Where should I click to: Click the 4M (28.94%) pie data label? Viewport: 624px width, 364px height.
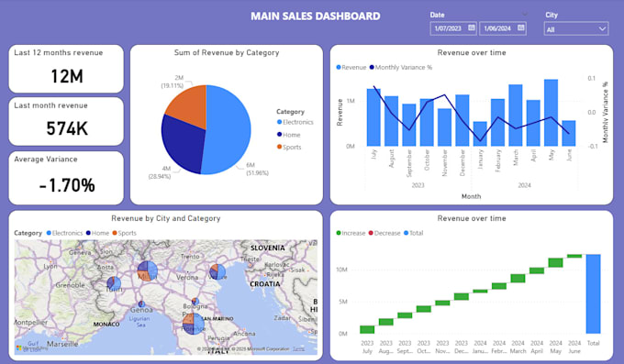tap(160, 172)
